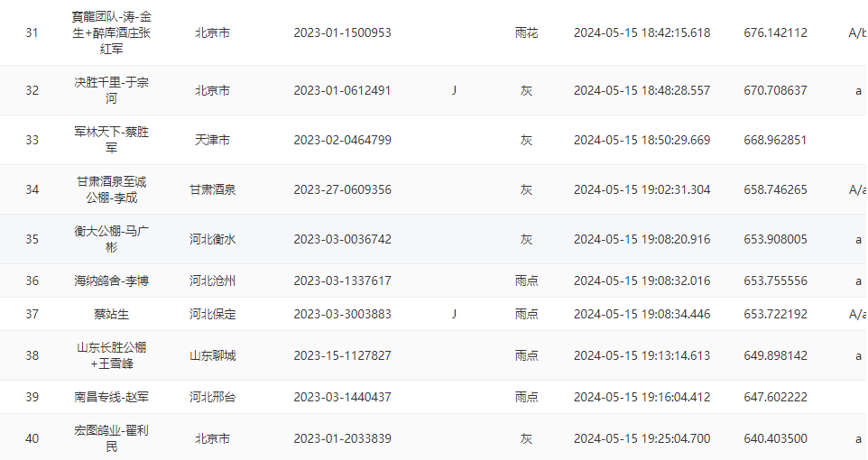Click the owner name 蔡站生

[112, 314]
